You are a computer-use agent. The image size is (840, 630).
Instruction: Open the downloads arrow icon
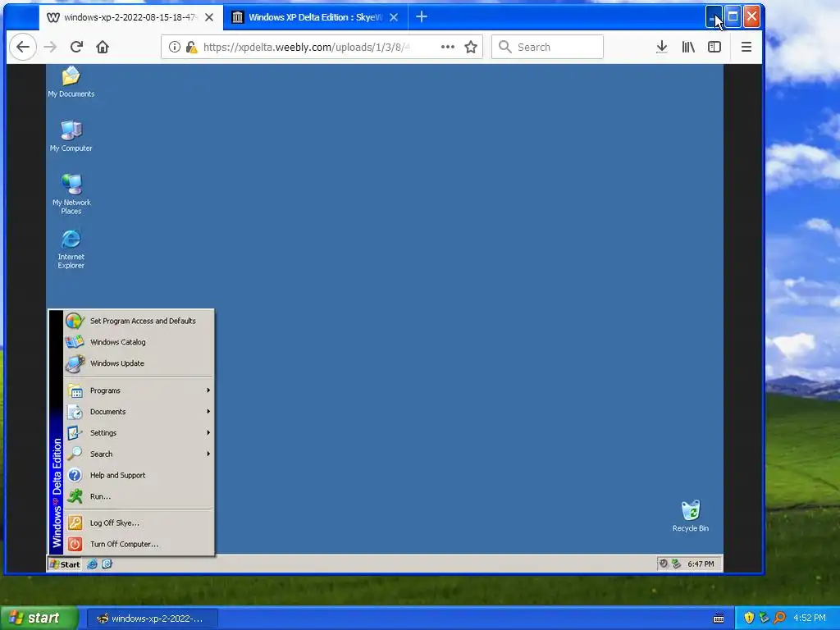point(662,47)
